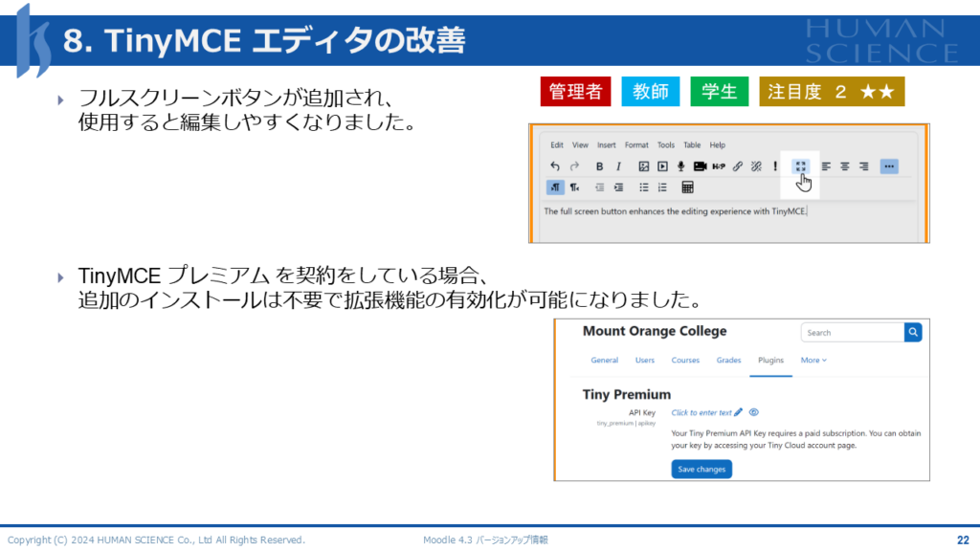
Task: Click the red 管理者 badge
Action: [575, 92]
